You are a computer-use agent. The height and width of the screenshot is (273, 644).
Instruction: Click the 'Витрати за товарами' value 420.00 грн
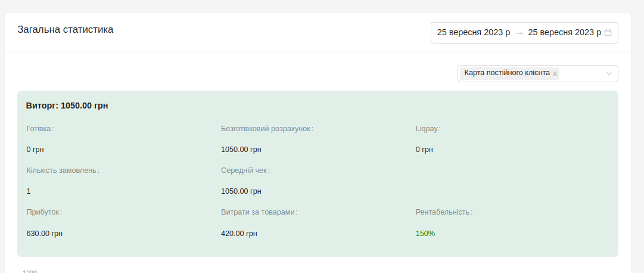tap(239, 234)
